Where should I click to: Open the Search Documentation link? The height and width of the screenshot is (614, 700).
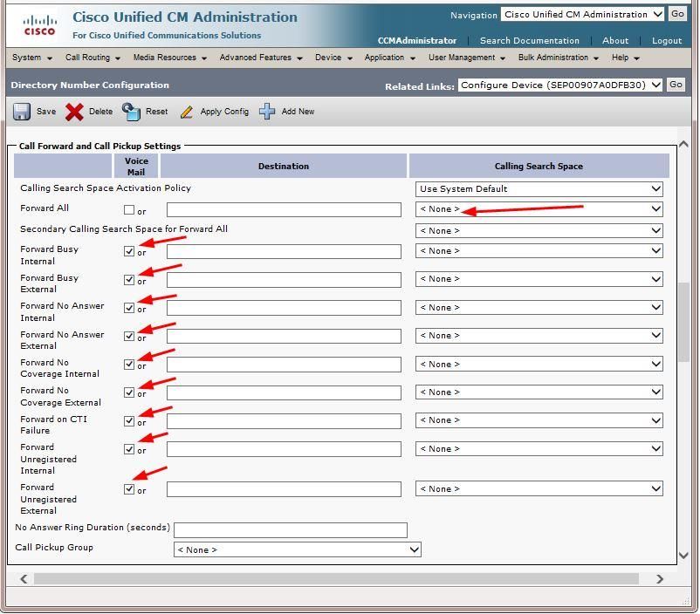point(530,41)
